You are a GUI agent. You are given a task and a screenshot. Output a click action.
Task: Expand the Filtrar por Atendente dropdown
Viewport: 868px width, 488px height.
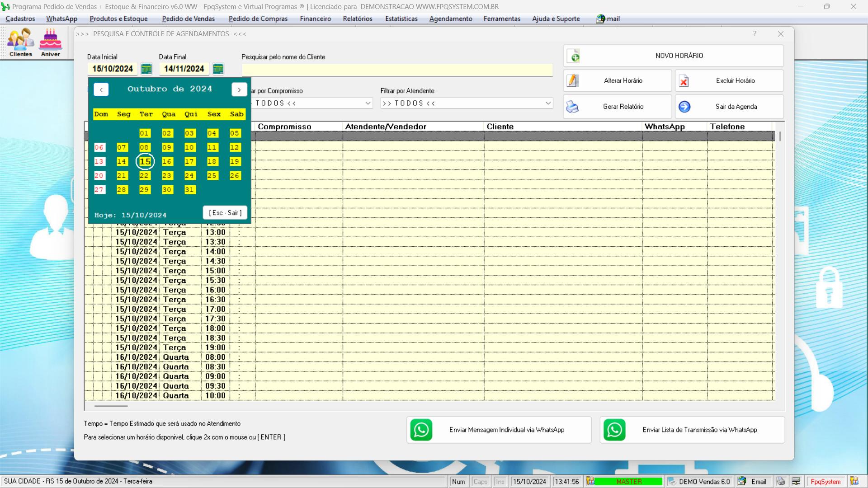[x=548, y=103]
